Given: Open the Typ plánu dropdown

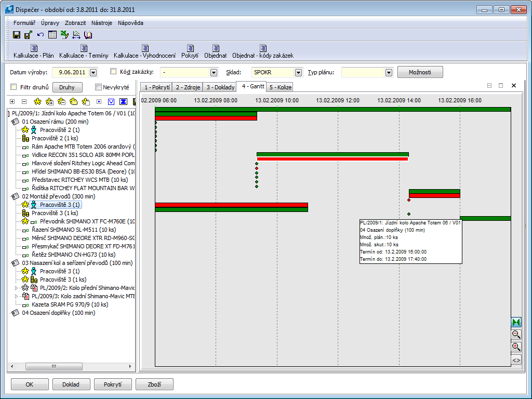Looking at the screenshot, I should [389, 72].
